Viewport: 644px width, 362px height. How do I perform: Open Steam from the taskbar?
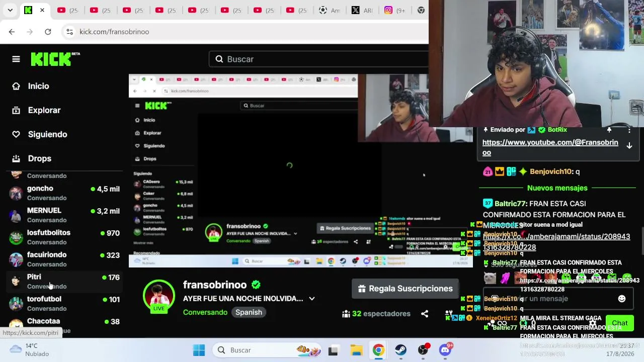click(x=400, y=350)
